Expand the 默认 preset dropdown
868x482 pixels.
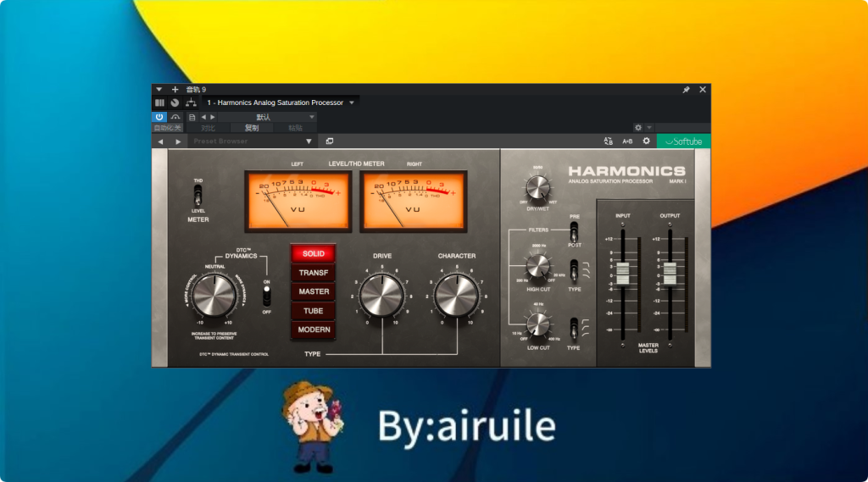tap(269, 117)
